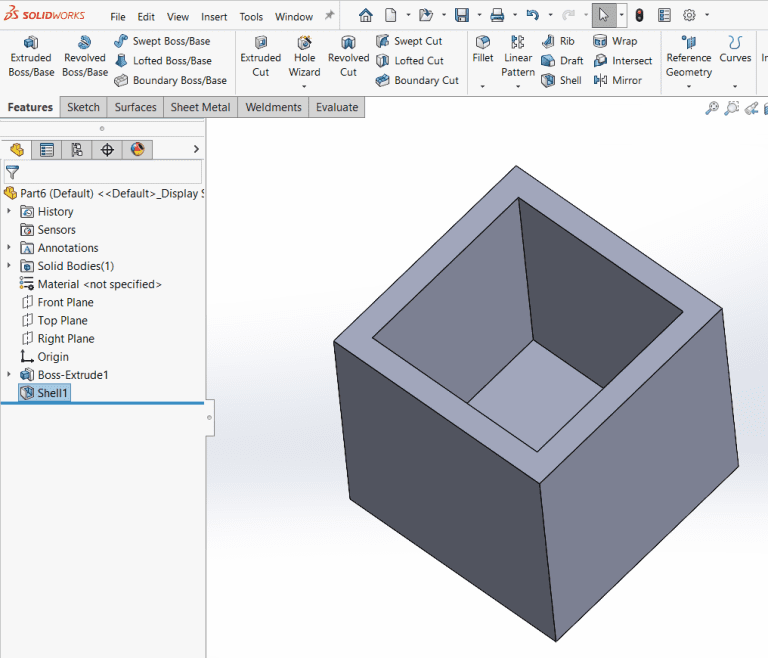Switch to FeatureManager design tree tab

tap(17, 149)
